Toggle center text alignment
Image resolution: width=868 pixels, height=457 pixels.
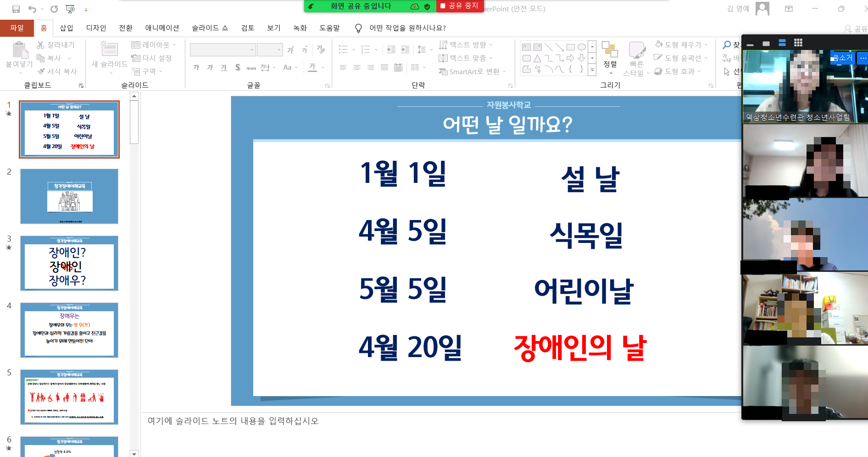pyautogui.click(x=357, y=67)
